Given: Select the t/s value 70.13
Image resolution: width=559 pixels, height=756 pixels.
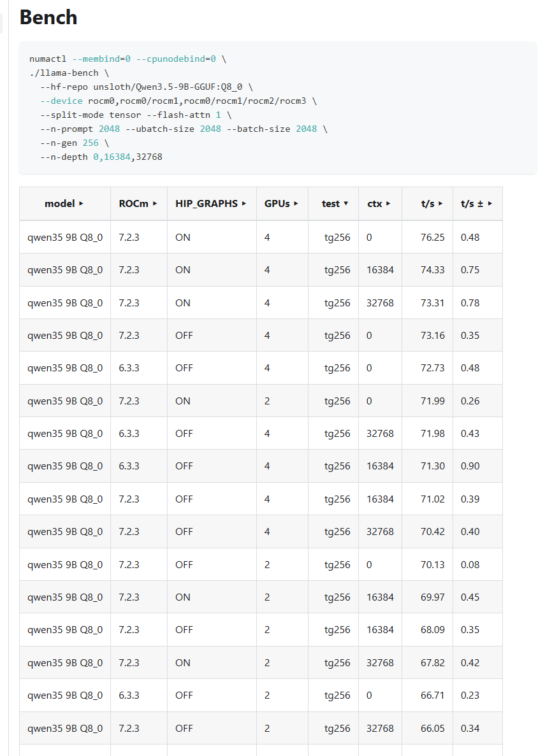Looking at the screenshot, I should click(433, 564).
